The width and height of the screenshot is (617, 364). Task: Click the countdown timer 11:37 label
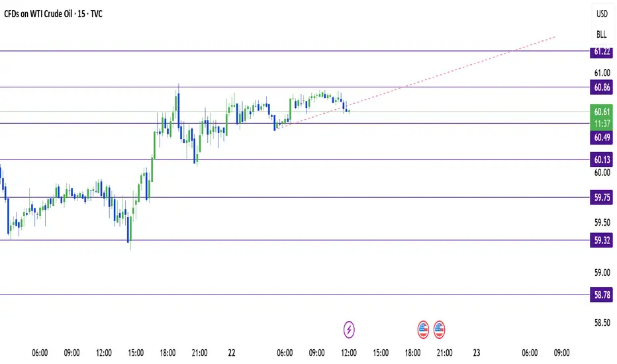coord(602,124)
